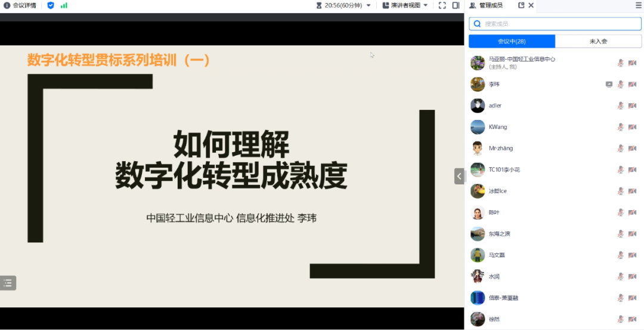Toggle the side panel layout icon

pos(456,5)
